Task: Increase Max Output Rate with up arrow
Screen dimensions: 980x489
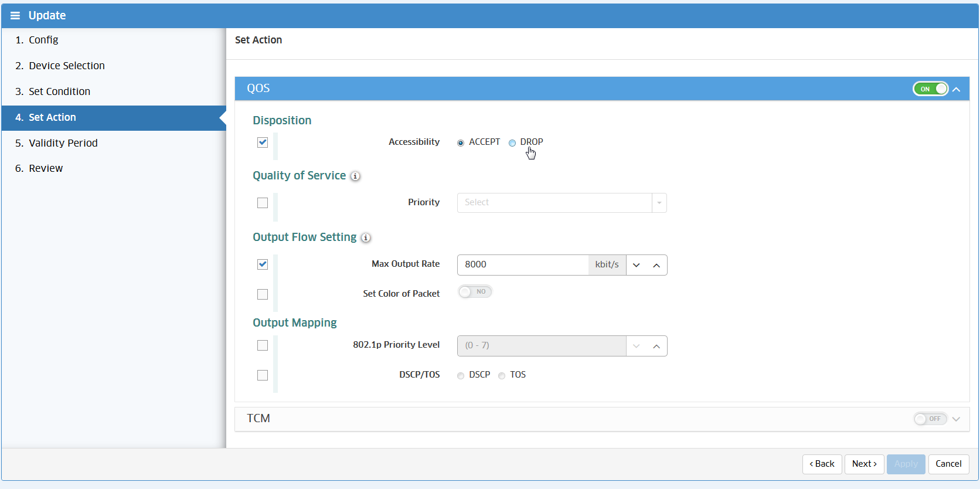Action: coord(656,265)
